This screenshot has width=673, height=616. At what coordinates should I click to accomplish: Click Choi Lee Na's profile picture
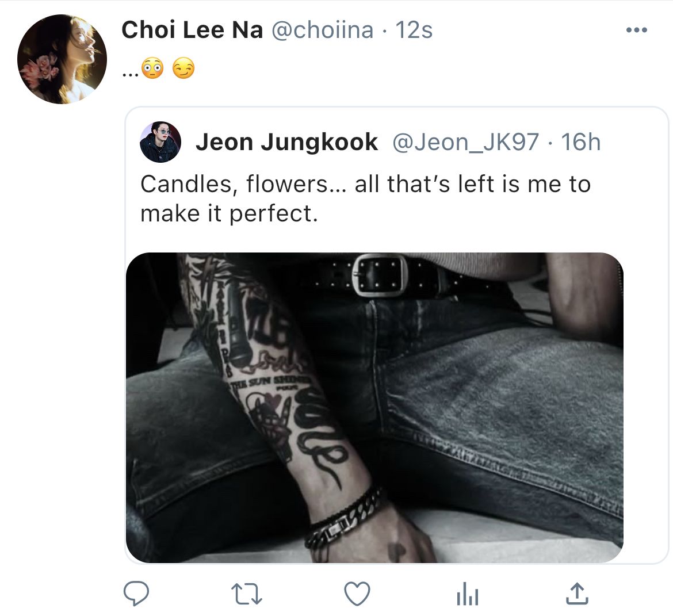(62, 59)
